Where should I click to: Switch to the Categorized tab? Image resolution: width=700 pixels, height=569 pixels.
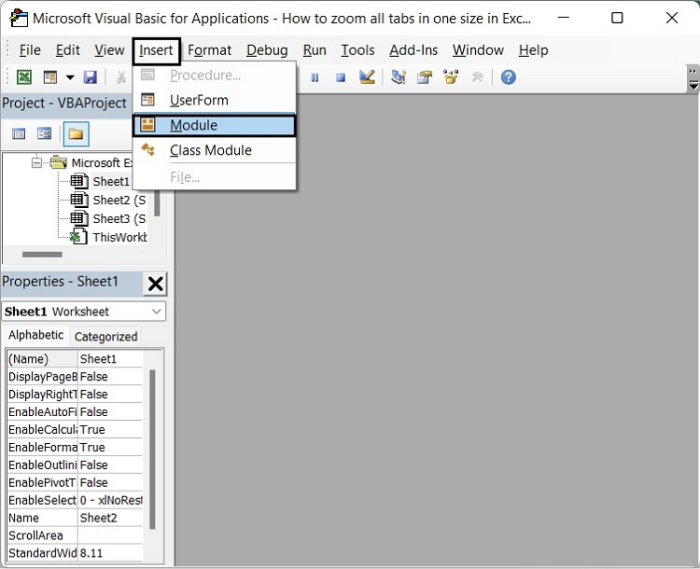point(106,336)
